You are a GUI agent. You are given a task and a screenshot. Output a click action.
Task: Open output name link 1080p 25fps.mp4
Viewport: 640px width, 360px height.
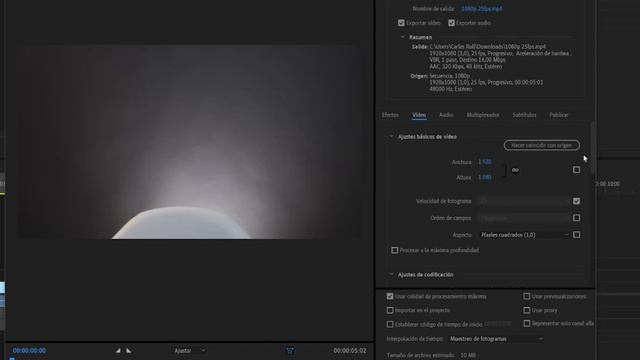coord(482,9)
